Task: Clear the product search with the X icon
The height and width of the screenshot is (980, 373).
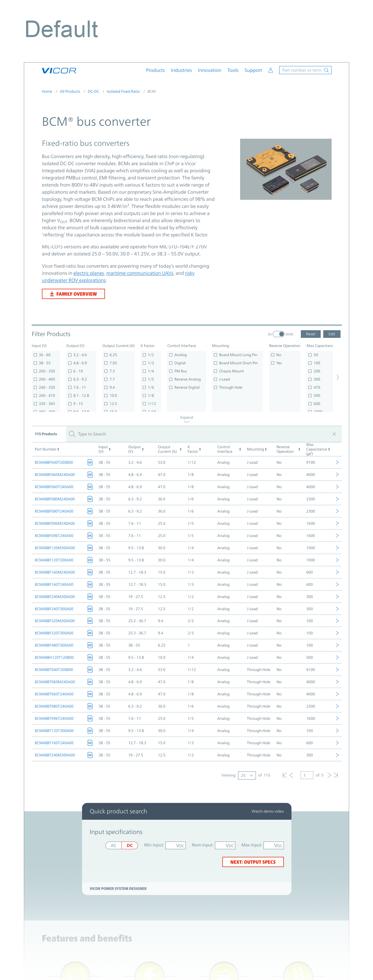Action: (x=334, y=434)
